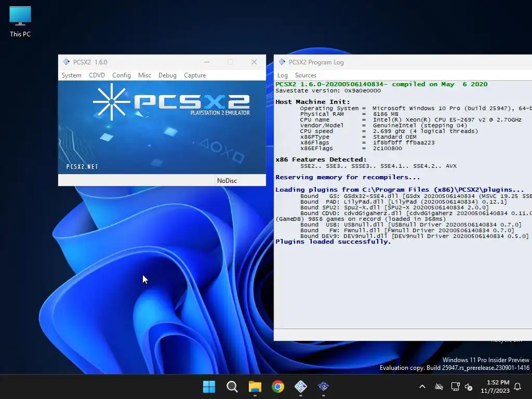Click the 'Physical RAM = 8186 MB' log line
Image resolution: width=532 pixels, height=399 pixels.
pos(349,114)
